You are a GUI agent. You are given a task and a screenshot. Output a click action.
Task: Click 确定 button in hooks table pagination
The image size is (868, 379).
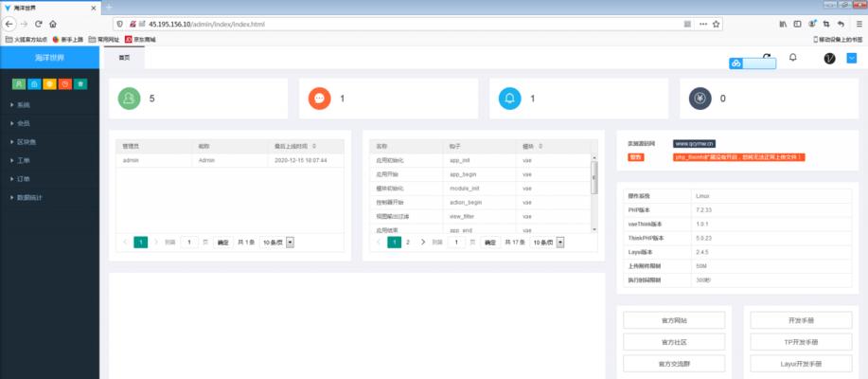(x=490, y=243)
